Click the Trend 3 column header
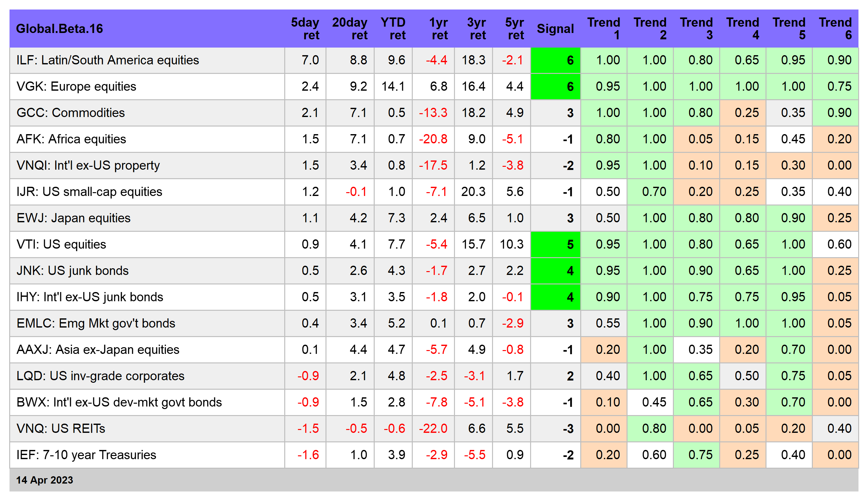This screenshot has width=868, height=501. [x=696, y=29]
